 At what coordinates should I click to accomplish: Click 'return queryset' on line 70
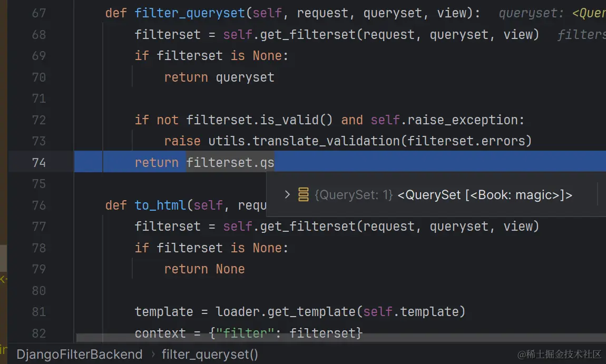point(219,77)
